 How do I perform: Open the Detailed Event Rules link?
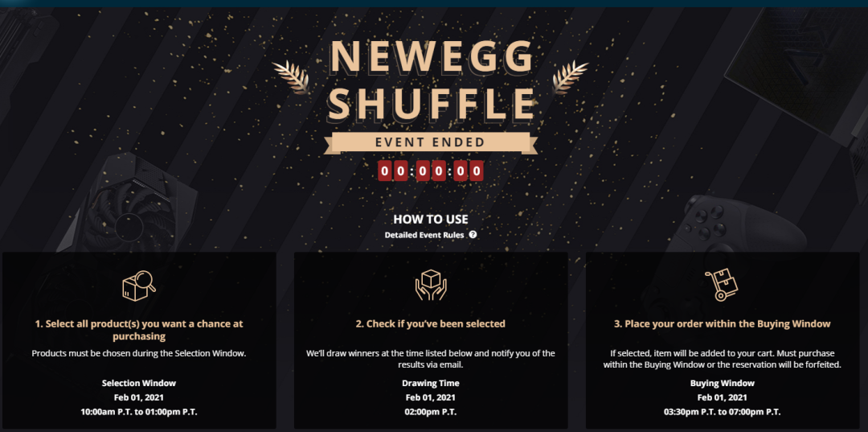(424, 235)
